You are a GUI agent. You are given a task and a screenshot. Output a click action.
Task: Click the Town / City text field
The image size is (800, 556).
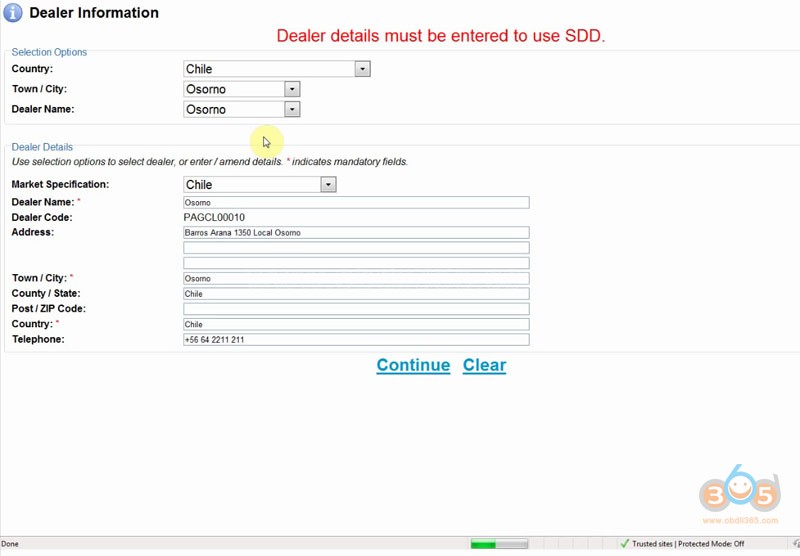[x=356, y=279]
